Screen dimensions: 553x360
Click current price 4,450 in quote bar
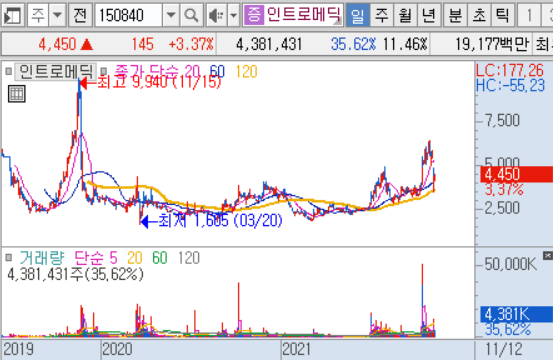[57, 44]
